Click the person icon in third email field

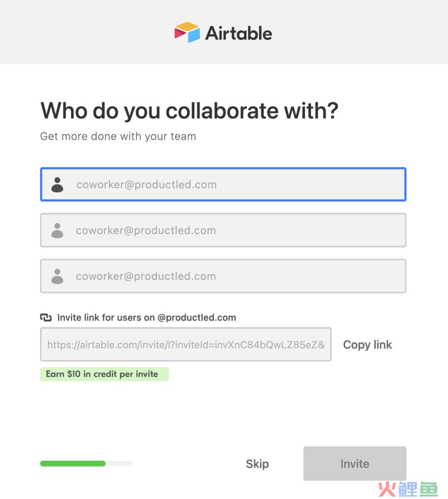coord(57,276)
